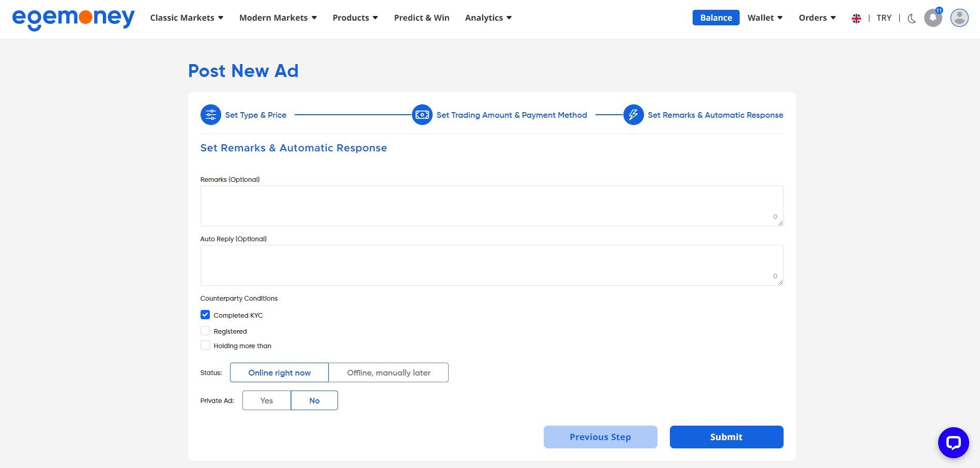This screenshot has height=468, width=980.
Task: Expand the Orders dropdown
Action: pos(817,18)
